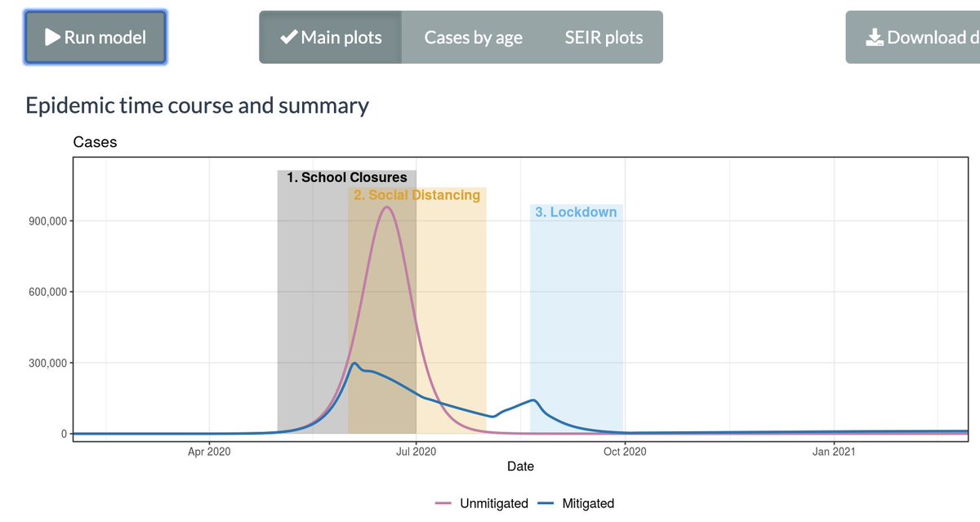Click the Mitigated legend entry
Image resolution: width=980 pixels, height=522 pixels.
576,503
